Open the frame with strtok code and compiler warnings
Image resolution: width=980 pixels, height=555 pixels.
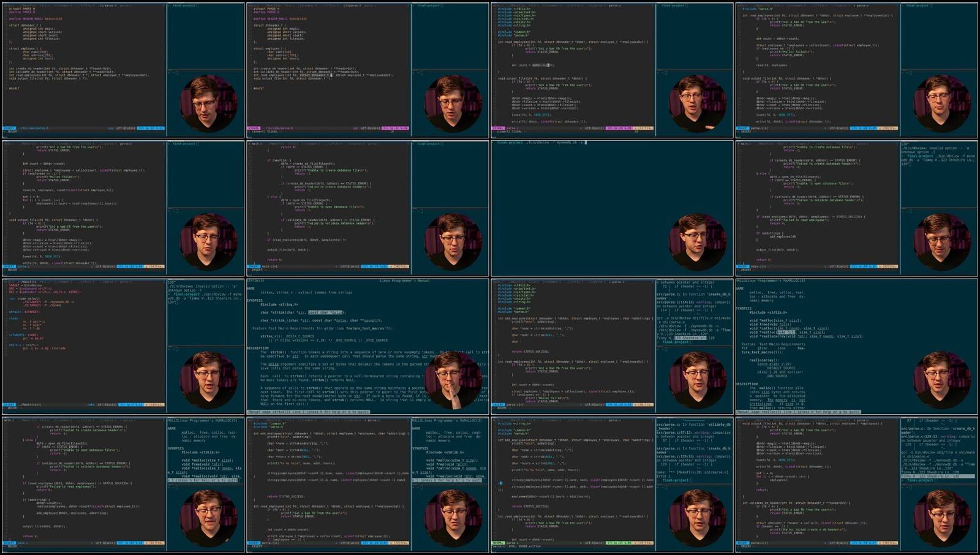coord(612,347)
